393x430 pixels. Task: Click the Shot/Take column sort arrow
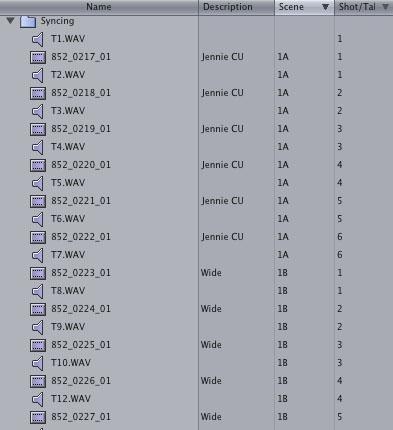point(385,7)
